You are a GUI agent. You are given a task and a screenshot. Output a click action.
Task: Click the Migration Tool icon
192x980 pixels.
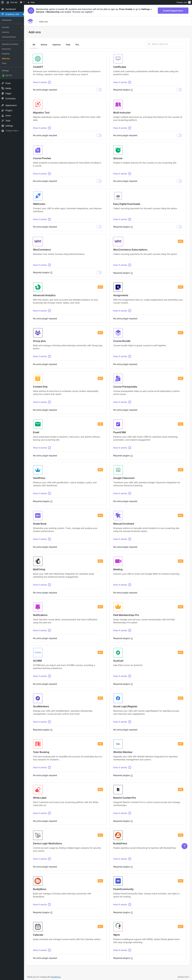tap(37, 104)
